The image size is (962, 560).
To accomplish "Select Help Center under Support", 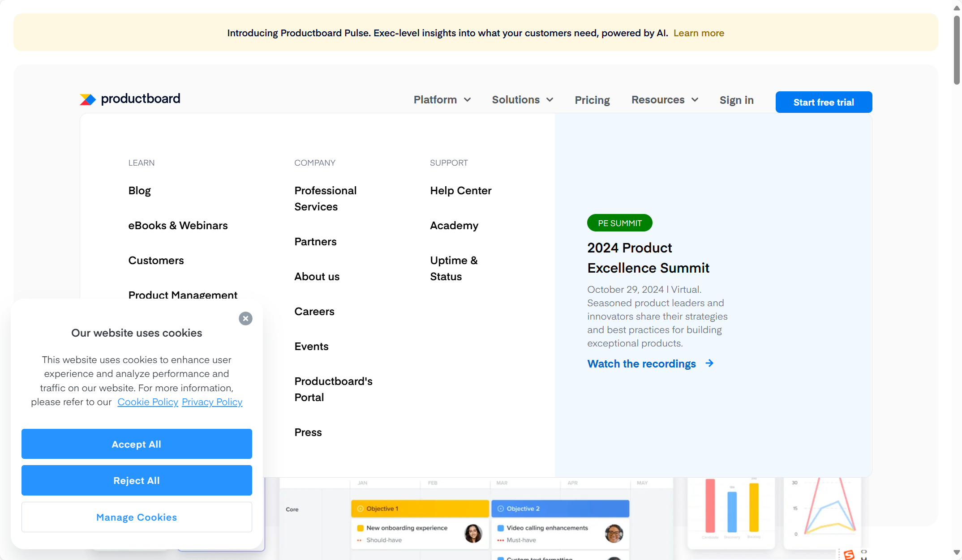I will pos(460,191).
